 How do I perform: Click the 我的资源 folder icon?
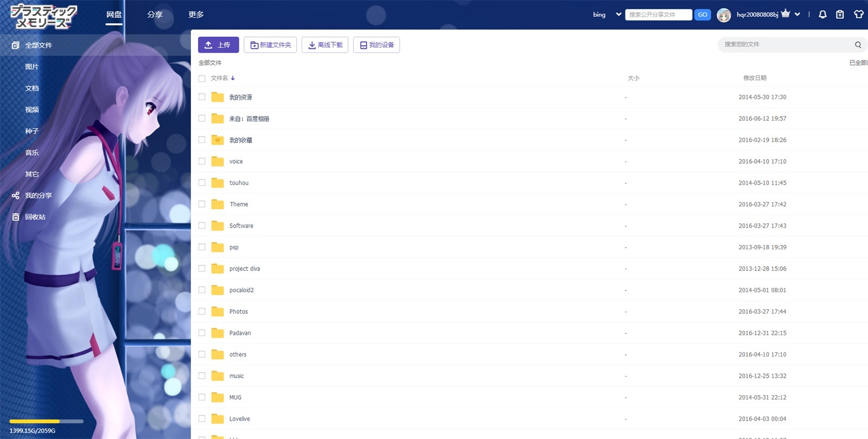click(x=218, y=97)
